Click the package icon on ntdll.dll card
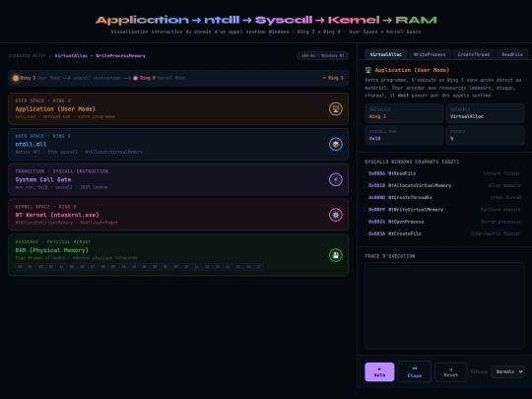The height and width of the screenshot is (399, 532). 336,144
